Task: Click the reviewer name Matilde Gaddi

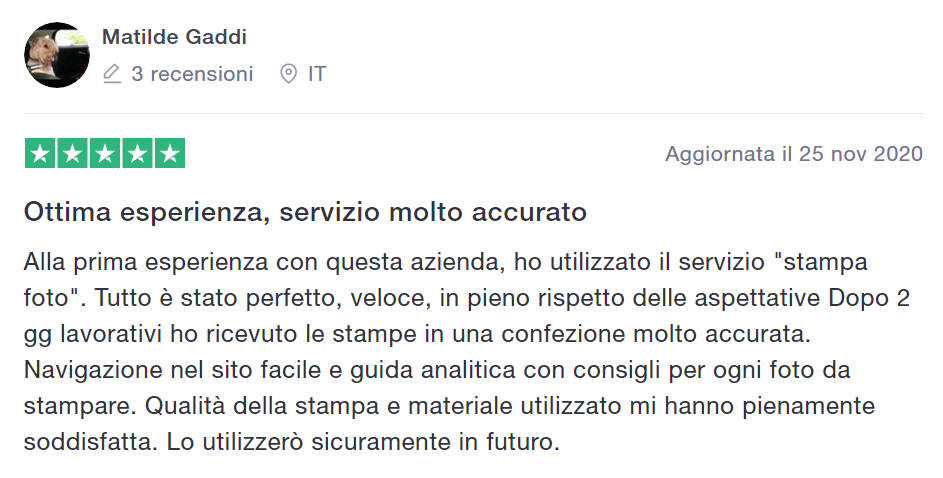Action: click(x=174, y=37)
